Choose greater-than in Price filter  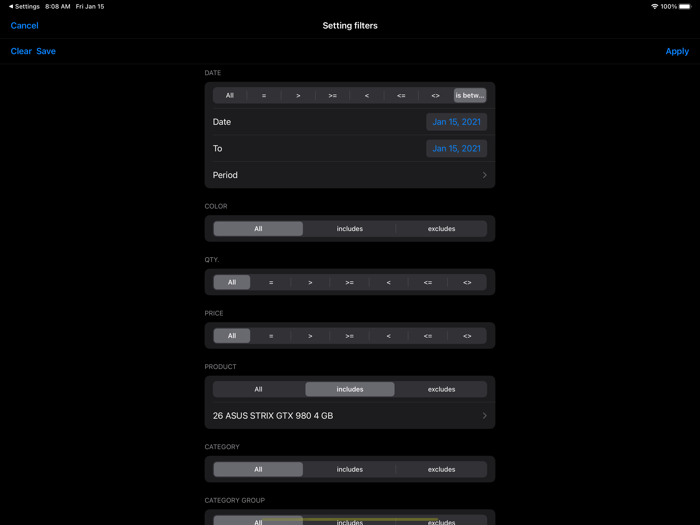(310, 336)
